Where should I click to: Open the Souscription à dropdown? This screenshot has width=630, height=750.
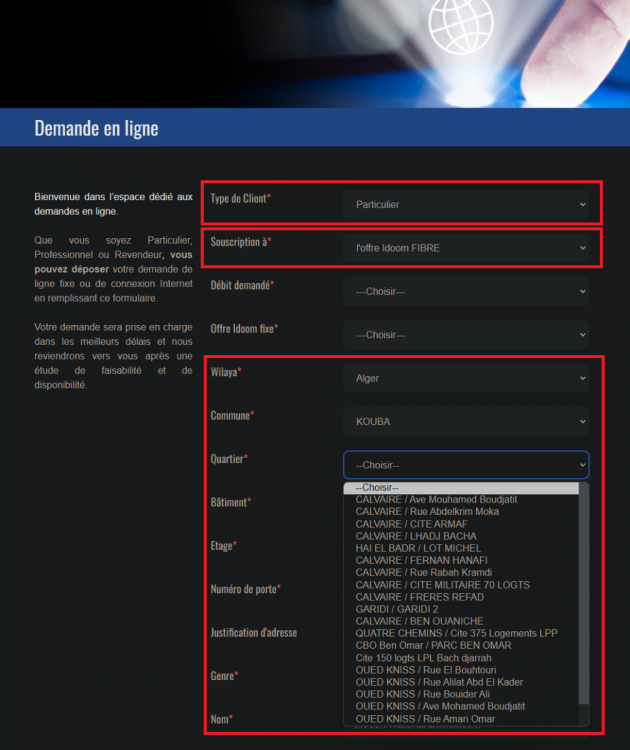466,248
